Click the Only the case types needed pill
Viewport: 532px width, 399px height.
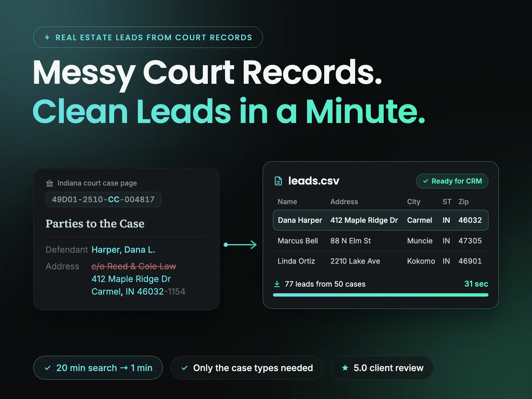247,368
